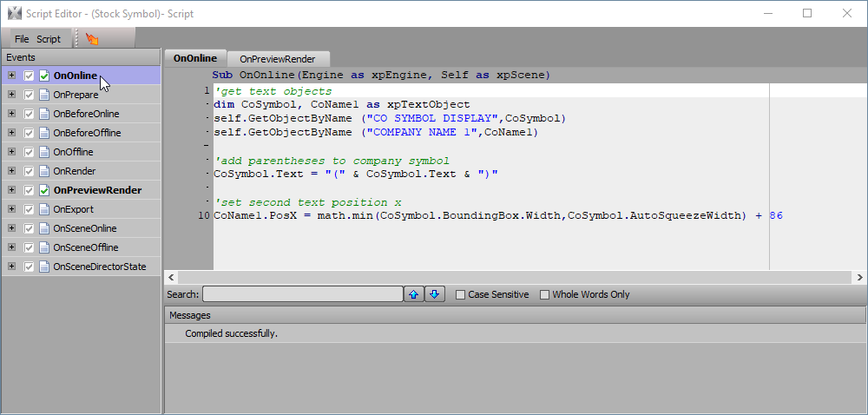
Task: Expand the OnSceneDirectorState tree node
Action: pyautogui.click(x=11, y=267)
